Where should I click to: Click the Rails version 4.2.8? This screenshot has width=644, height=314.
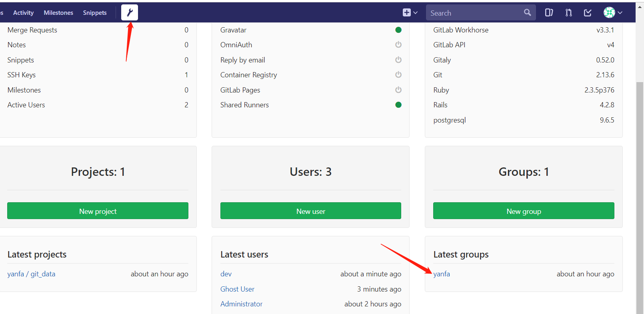(x=607, y=105)
